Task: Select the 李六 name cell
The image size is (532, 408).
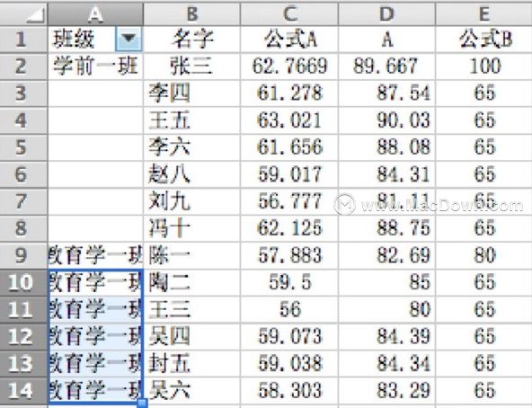Action: [191, 147]
